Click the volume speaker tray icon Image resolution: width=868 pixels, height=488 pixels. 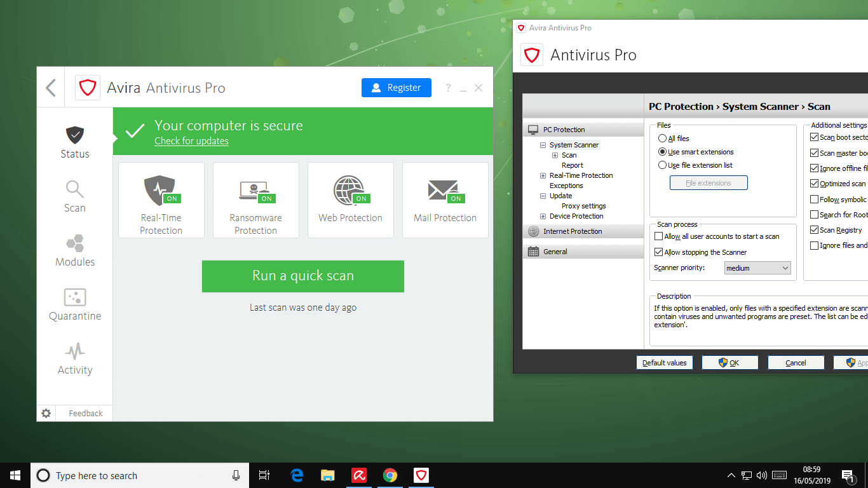[762, 475]
